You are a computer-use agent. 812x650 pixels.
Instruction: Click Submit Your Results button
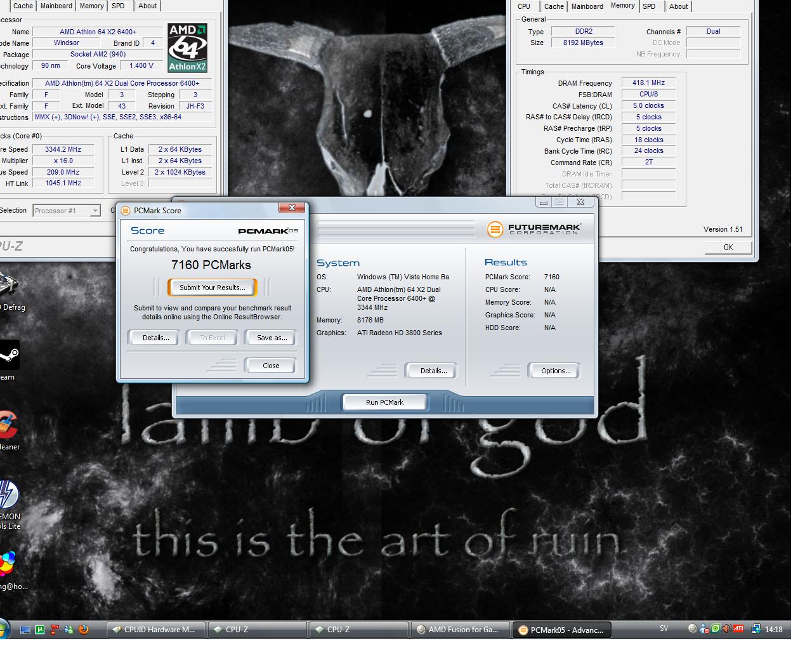tap(213, 288)
